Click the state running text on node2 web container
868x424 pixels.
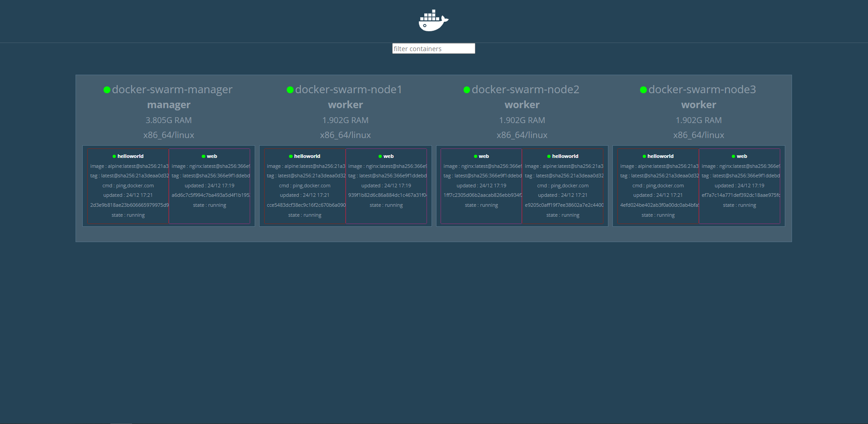pyautogui.click(x=481, y=205)
